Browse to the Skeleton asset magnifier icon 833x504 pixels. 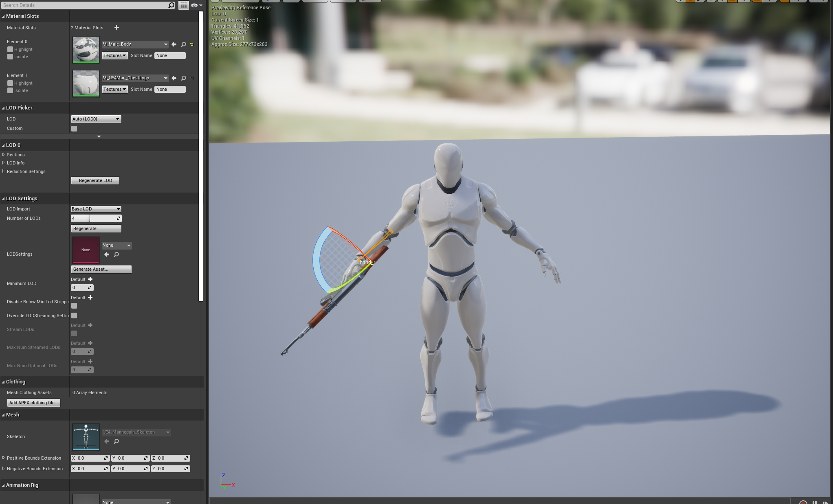point(116,441)
